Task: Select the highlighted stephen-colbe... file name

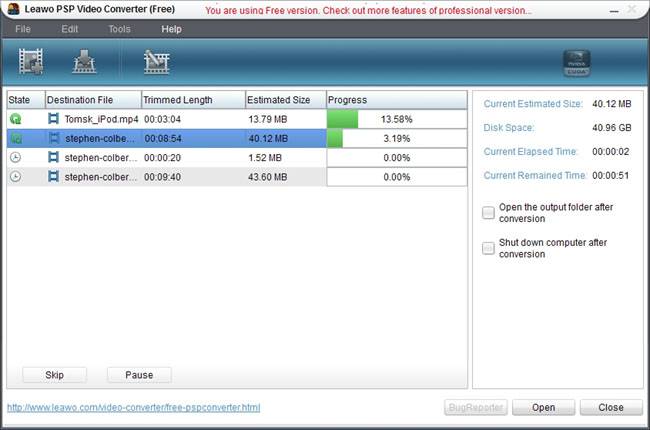Action: pos(99,138)
